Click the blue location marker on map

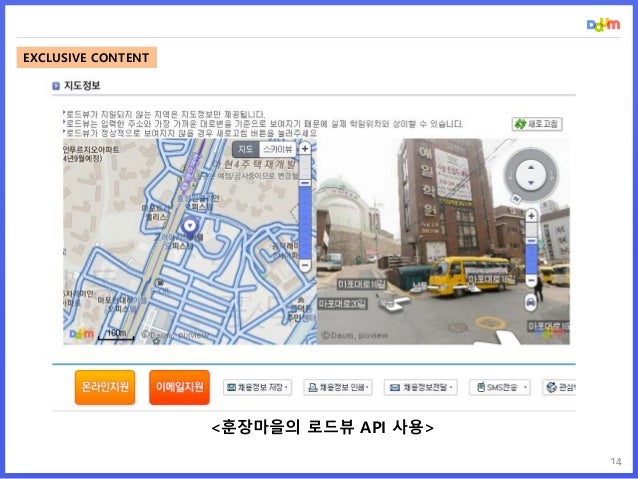point(189,225)
